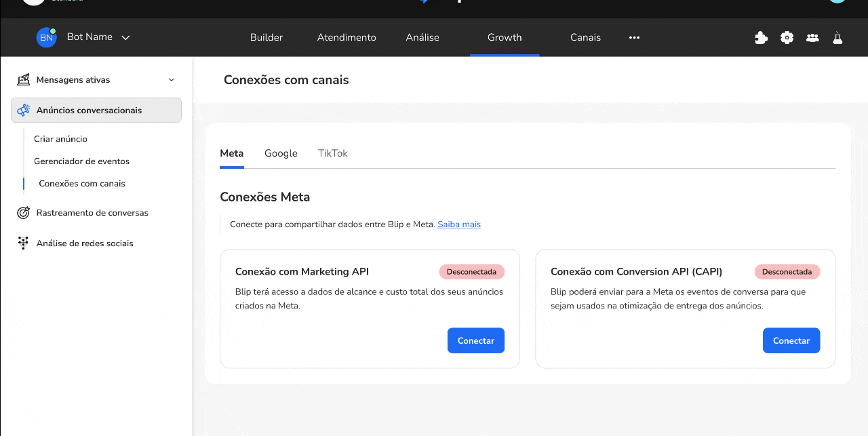This screenshot has height=436, width=868.
Task: Click the Mensagens ativas megaphone chart icon
Action: 24,80
